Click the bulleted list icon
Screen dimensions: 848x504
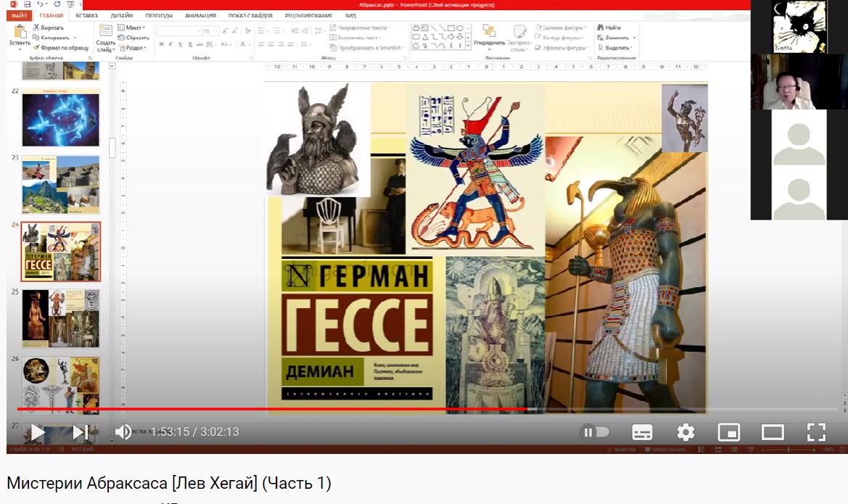click(x=263, y=31)
